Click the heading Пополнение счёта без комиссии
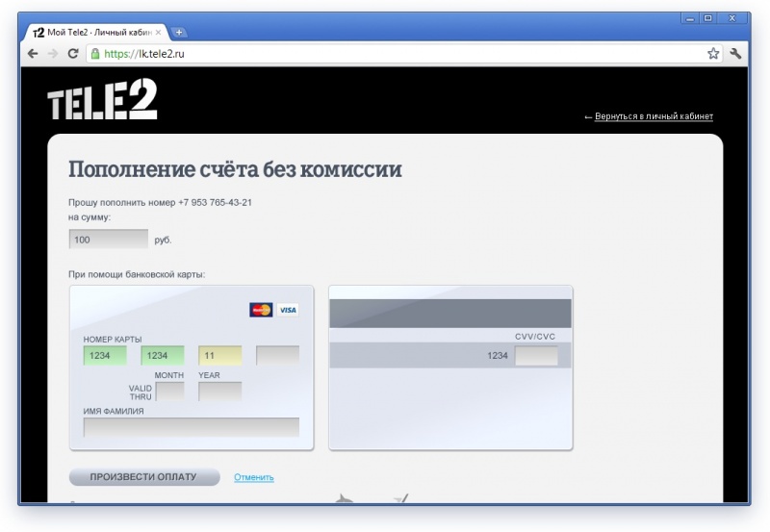770x532 pixels. pos(235,169)
